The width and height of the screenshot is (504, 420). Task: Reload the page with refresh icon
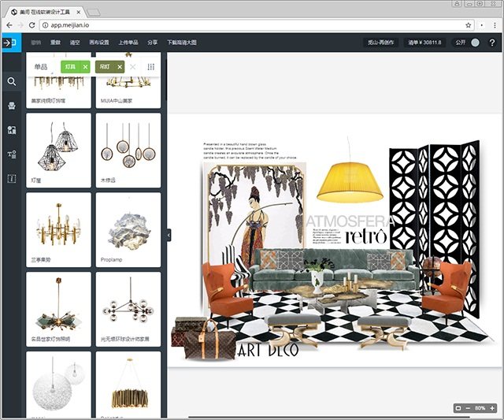(31, 25)
